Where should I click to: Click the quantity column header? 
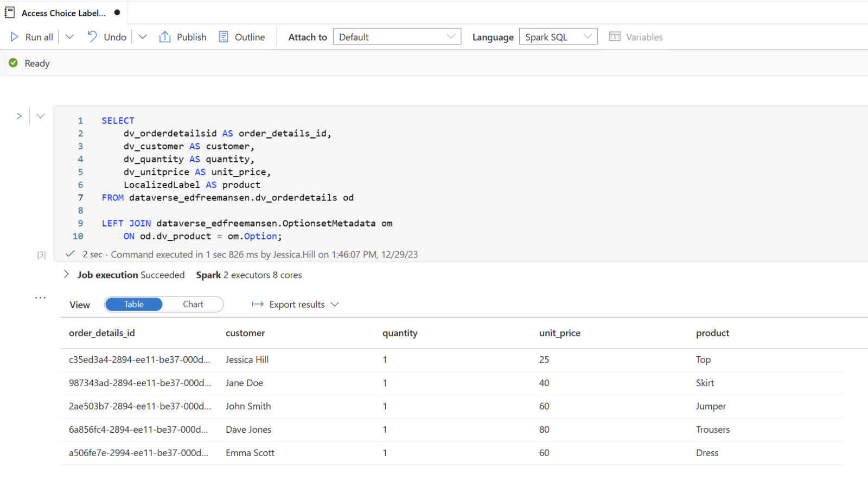click(x=400, y=333)
